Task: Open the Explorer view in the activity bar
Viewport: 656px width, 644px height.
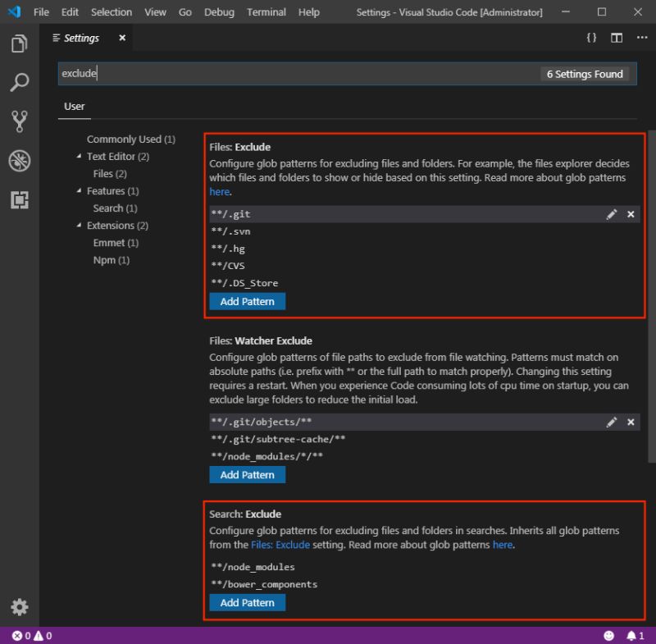Action: point(20,43)
